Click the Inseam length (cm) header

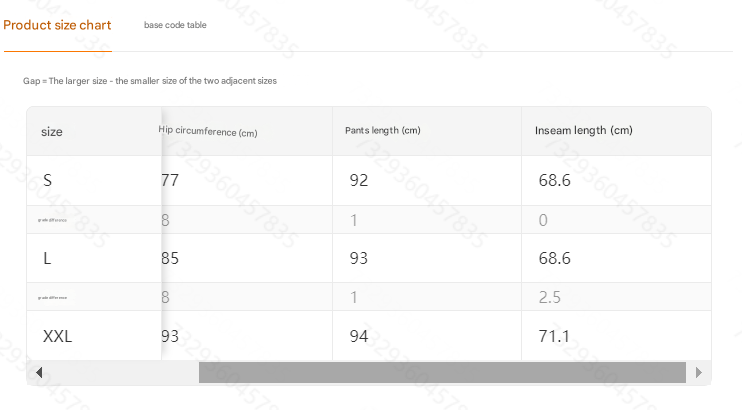pyautogui.click(x=583, y=130)
